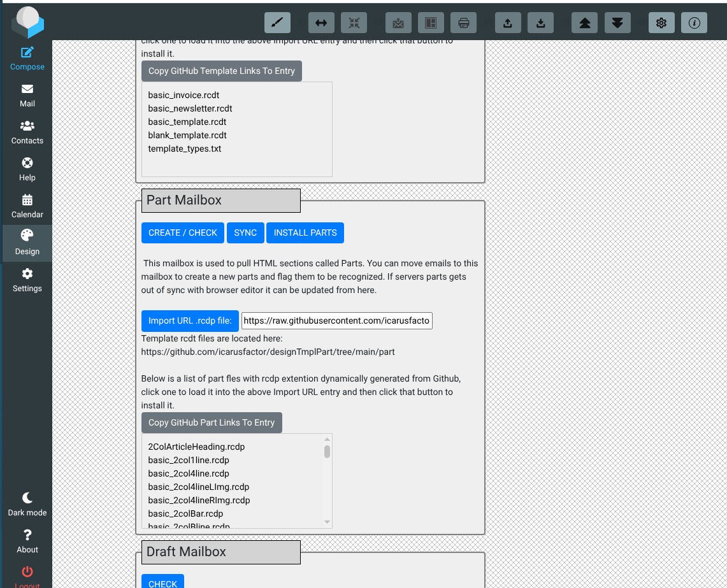
Task: Click the horizontal resize arrows toolbar icon
Action: pos(321,22)
